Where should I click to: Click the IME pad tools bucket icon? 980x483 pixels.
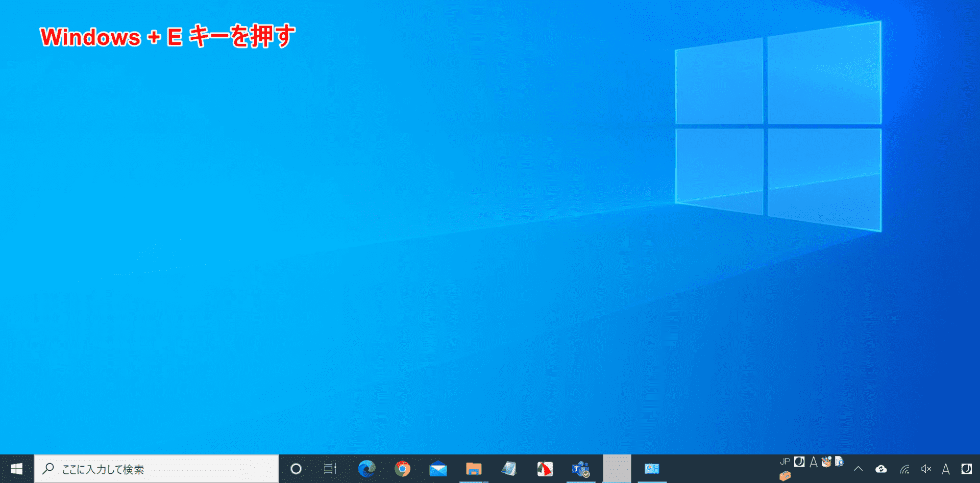coord(826,462)
